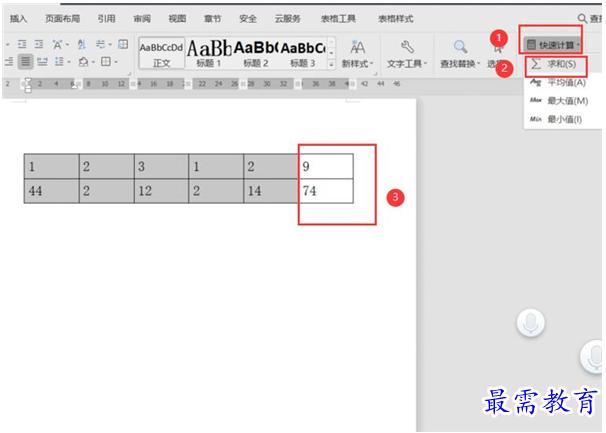Open the shading color dropdown arrow
Viewport: 606px width, 433px height.
(93, 62)
